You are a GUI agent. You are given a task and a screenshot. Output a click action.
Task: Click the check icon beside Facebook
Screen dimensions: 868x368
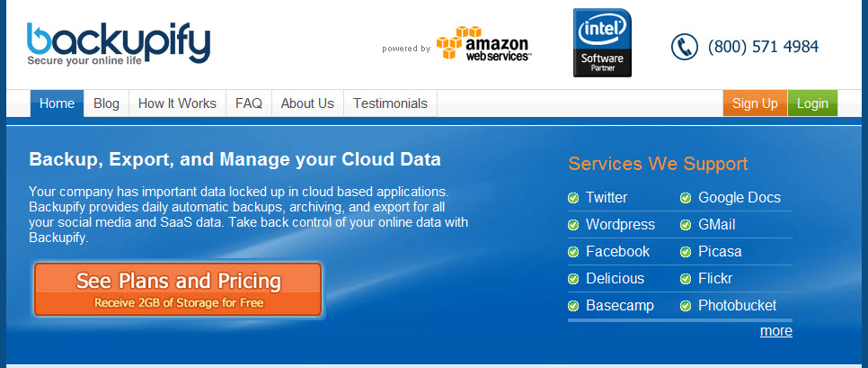(573, 252)
